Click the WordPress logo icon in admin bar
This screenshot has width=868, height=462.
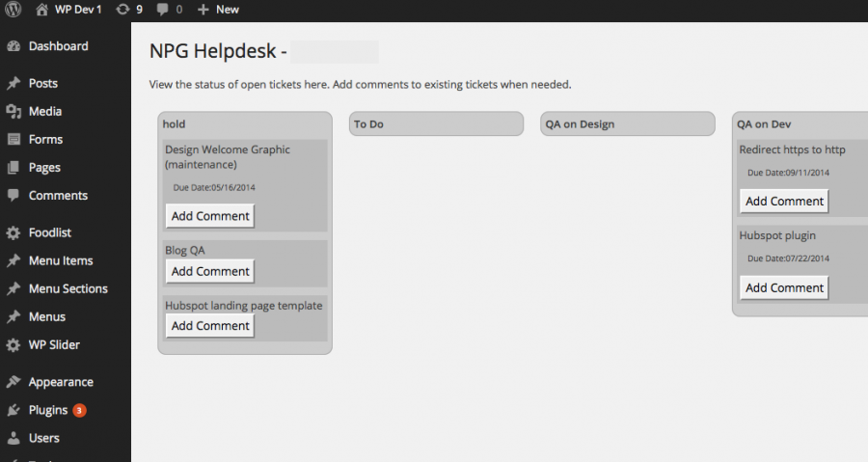14,10
